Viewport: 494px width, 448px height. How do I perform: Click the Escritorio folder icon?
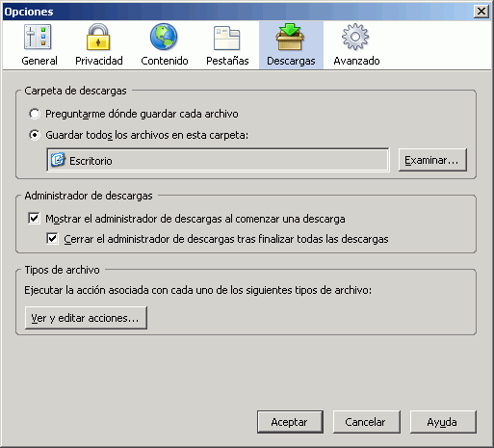(58, 160)
